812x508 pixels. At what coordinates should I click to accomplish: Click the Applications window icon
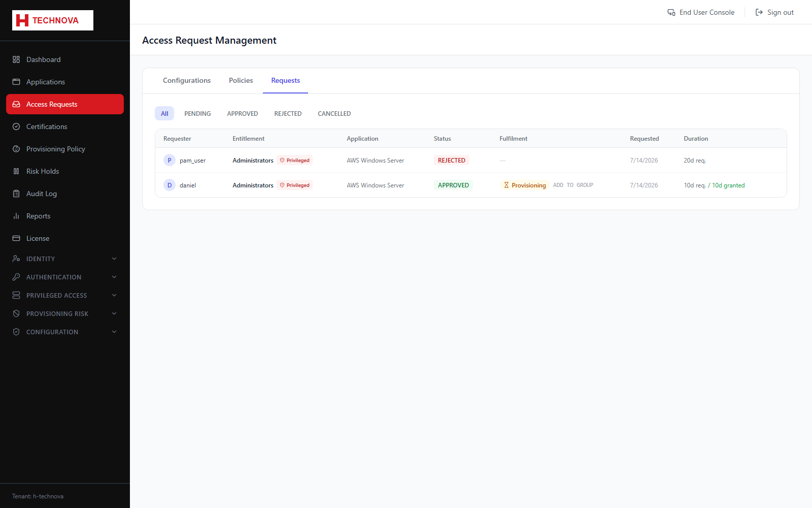tap(16, 82)
